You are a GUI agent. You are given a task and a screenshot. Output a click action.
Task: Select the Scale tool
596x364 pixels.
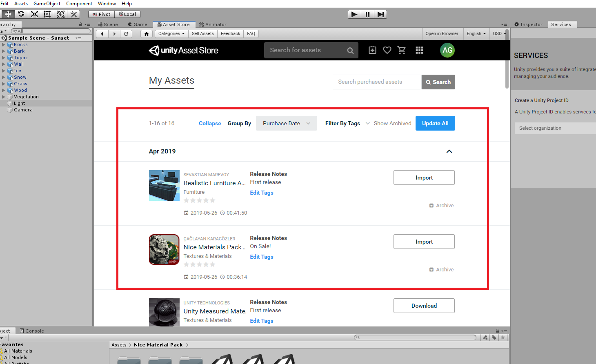tap(35, 14)
